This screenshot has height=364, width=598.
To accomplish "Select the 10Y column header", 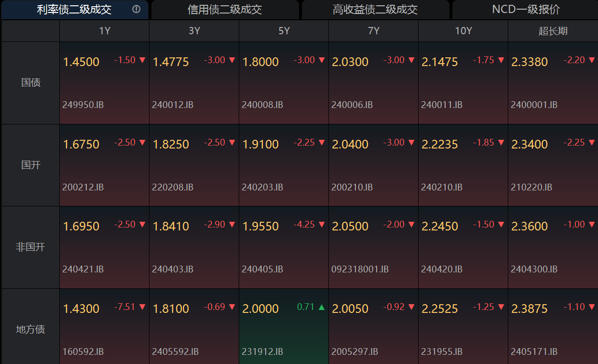I will [x=463, y=31].
